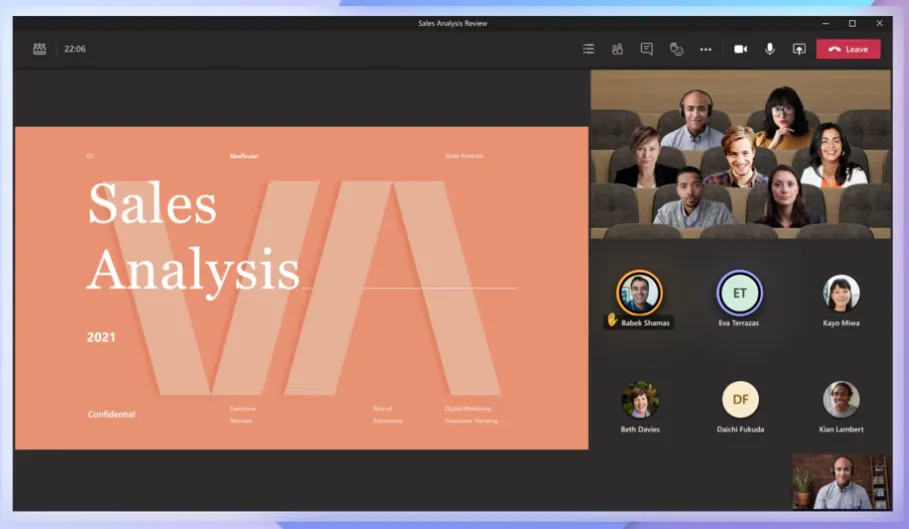Open the reactions menu

[676, 49]
